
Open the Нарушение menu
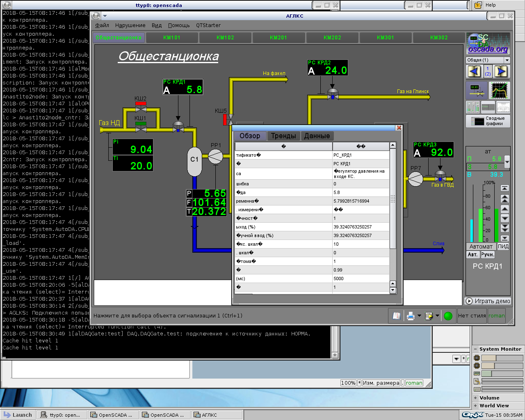pyautogui.click(x=130, y=25)
